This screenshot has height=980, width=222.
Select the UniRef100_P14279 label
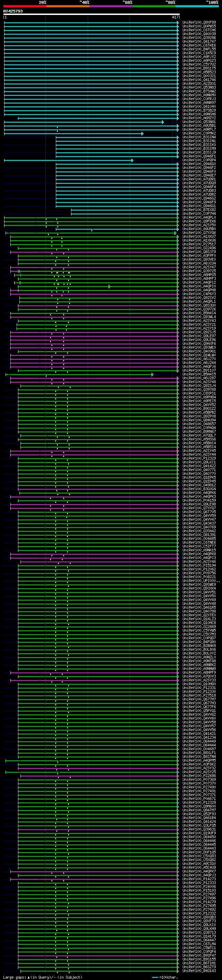199,902
